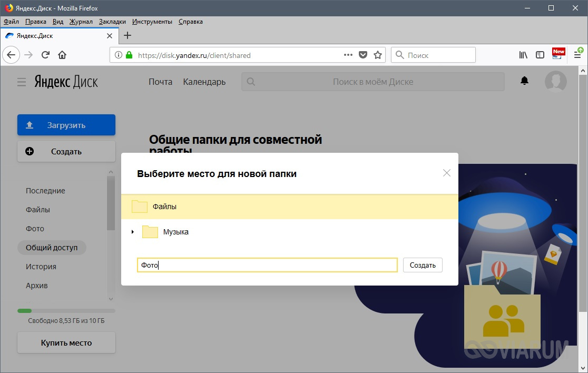Show site information via the info icon
588x373 pixels.
(x=119, y=55)
